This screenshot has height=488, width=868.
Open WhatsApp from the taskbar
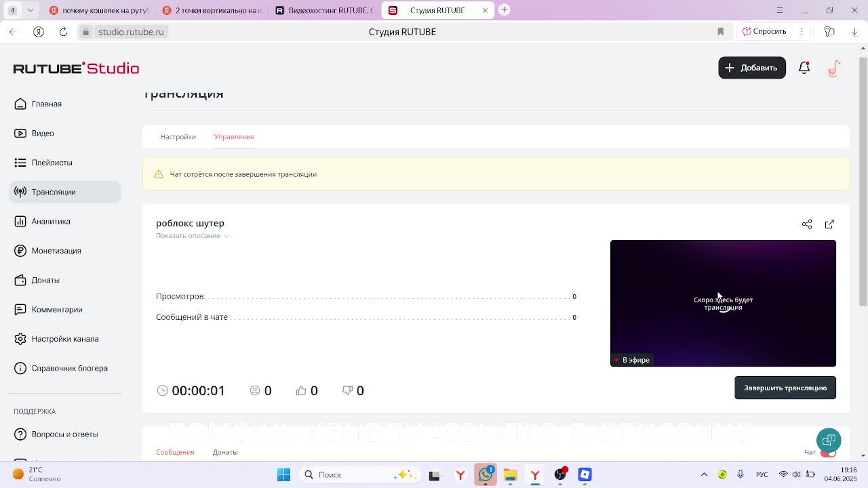point(486,474)
